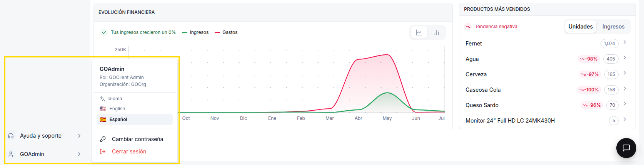Image resolution: width=644 pixels, height=165 pixels.
Task: Click the US flag icon for English
Action: [x=103, y=109]
